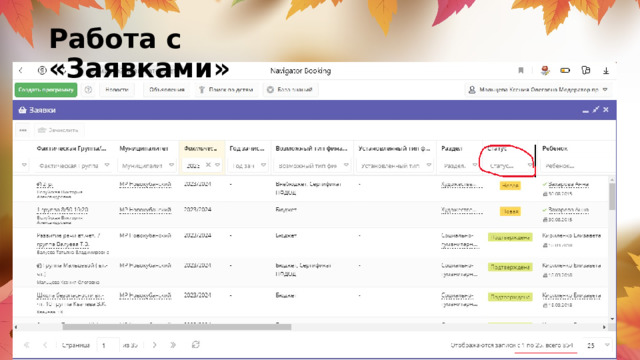Viewport: 640px width, 360px height.
Task: Open Поиск по детям search
Action: tap(226, 90)
